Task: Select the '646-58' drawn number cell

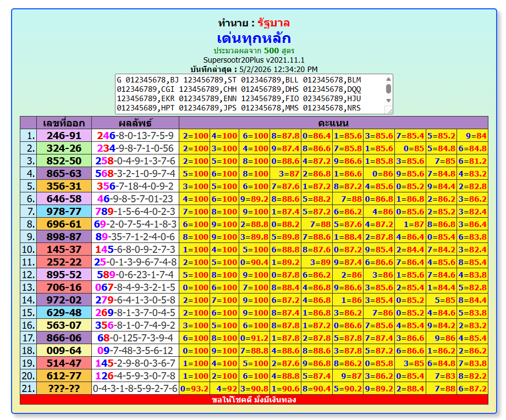Action: (64, 198)
